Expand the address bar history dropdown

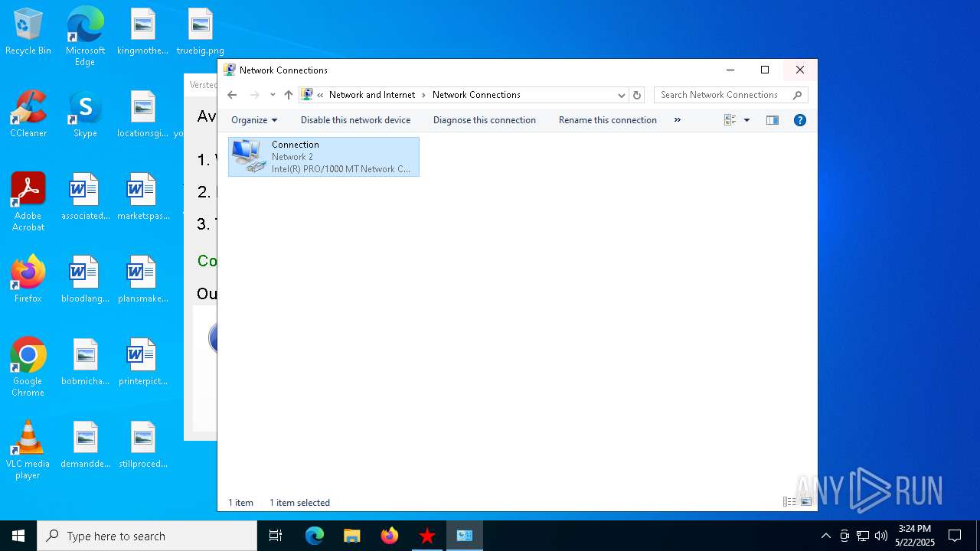click(621, 95)
